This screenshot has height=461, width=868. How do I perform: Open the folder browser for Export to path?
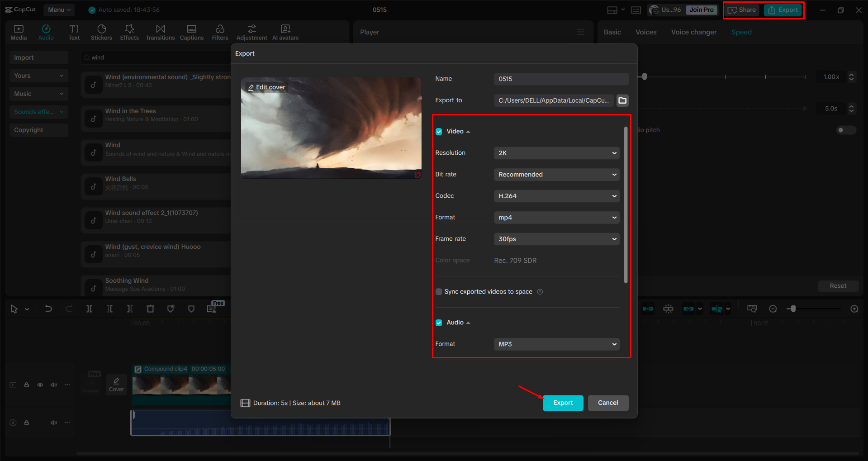(x=622, y=100)
